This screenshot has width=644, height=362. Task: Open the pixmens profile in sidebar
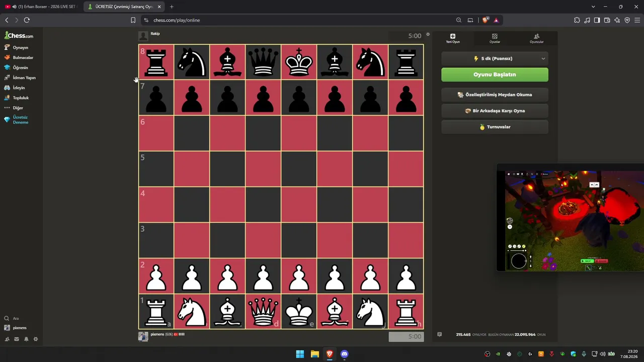(16, 328)
